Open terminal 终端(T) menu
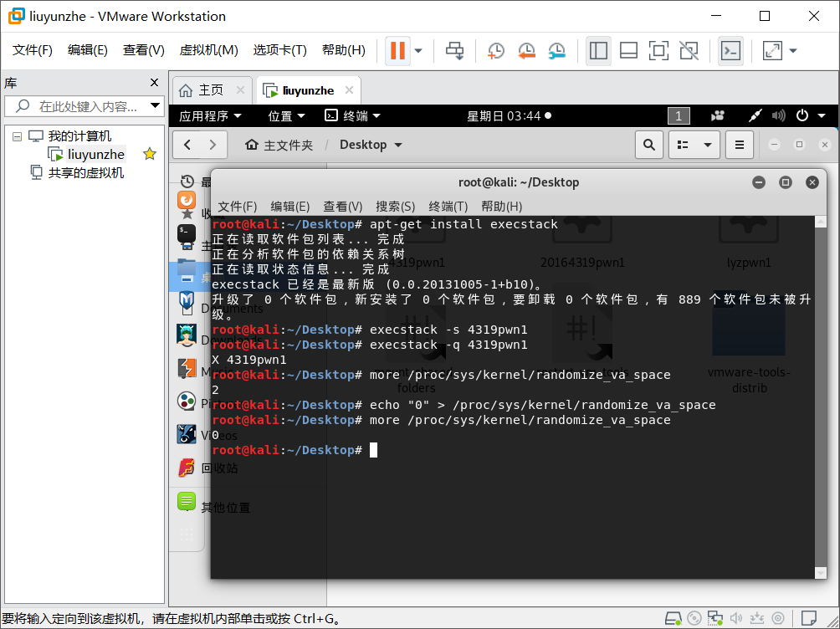 (448, 207)
